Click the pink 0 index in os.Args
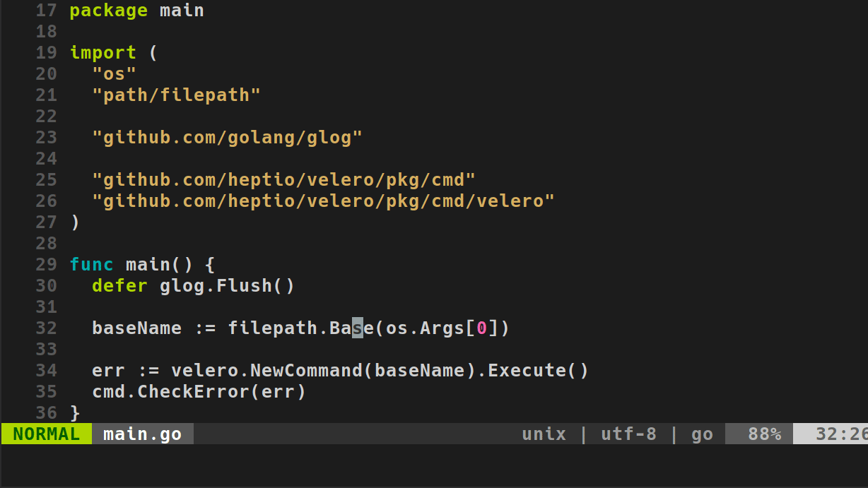This screenshot has width=868, height=488. pyautogui.click(x=482, y=328)
